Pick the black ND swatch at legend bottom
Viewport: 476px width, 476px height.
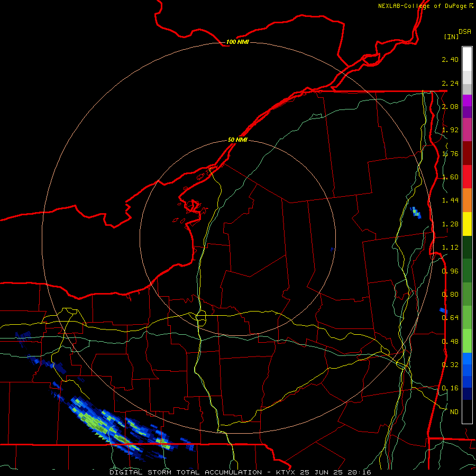tap(467, 411)
